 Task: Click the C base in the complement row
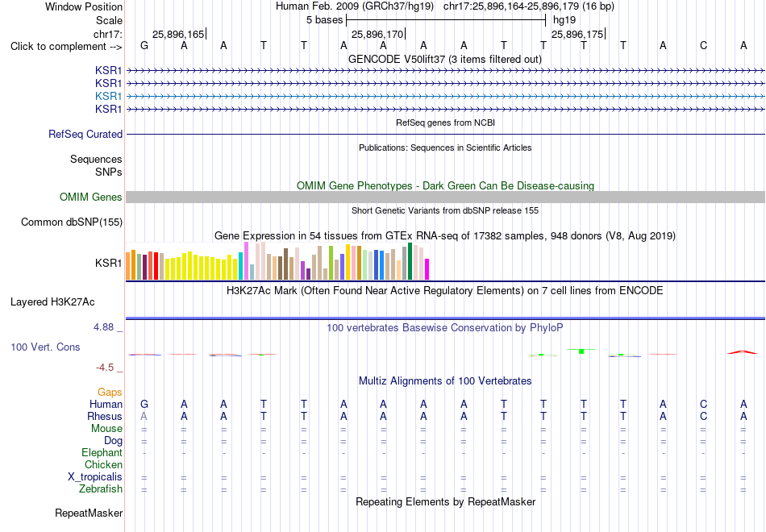703,45
